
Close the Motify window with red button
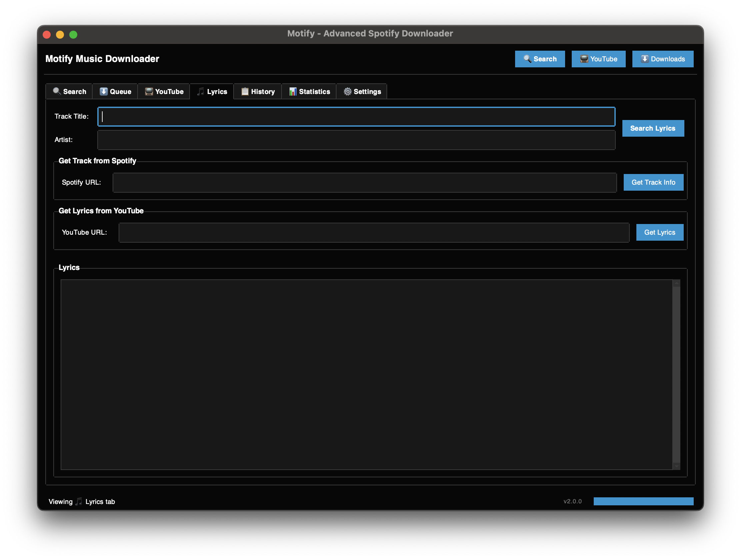[x=47, y=35]
